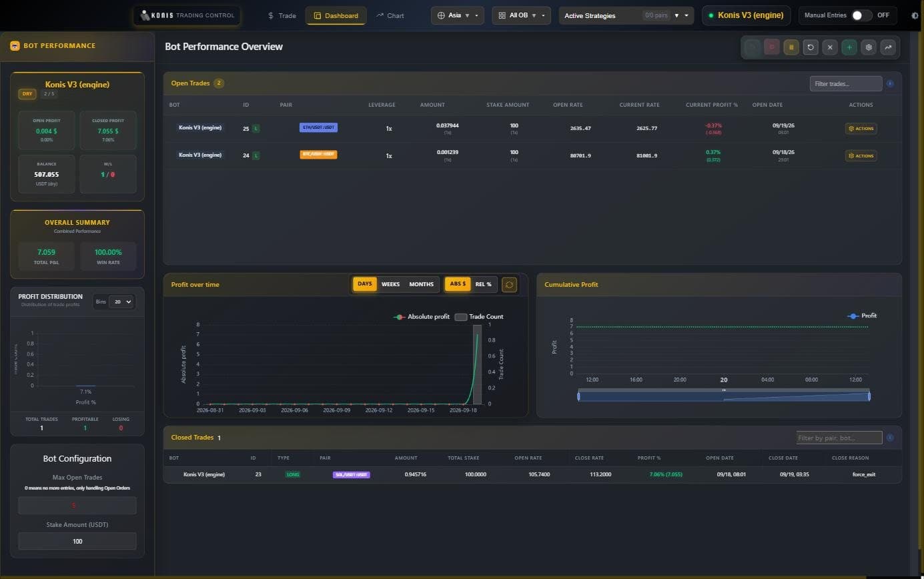924x579 pixels.
Task: Select WEEKS in Profit over time
Action: [390, 284]
